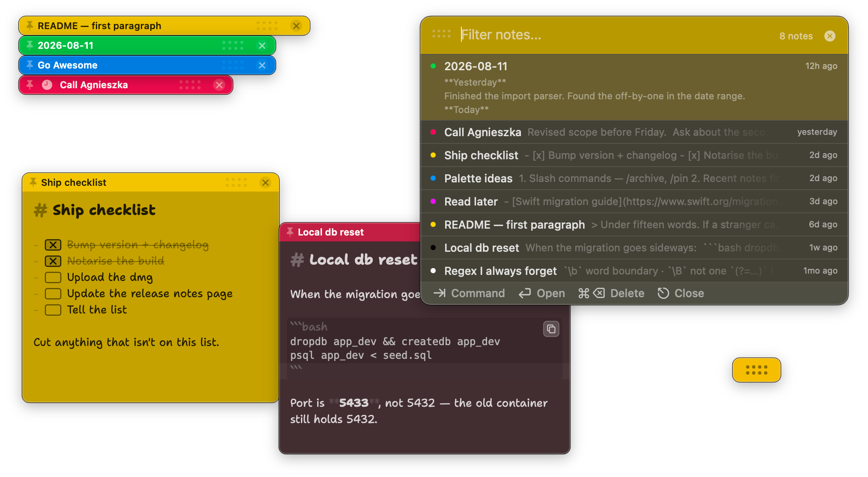868x477 pixels.
Task: Click the reminder clock icon on Call Agnieszka
Action: point(47,85)
